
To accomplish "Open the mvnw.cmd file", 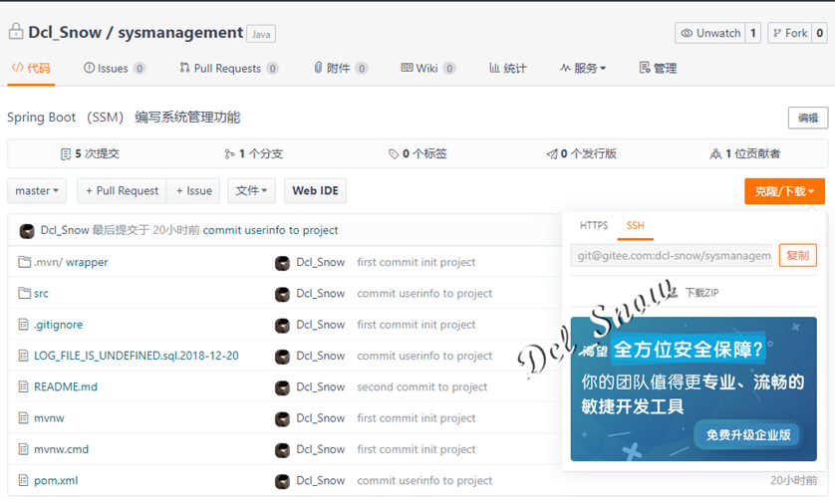I will (x=61, y=449).
